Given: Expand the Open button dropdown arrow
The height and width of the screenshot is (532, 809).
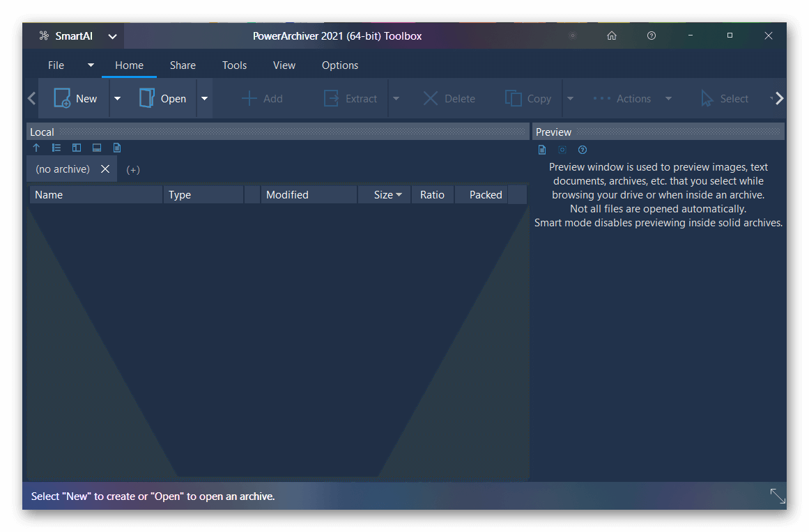Looking at the screenshot, I should (204, 98).
